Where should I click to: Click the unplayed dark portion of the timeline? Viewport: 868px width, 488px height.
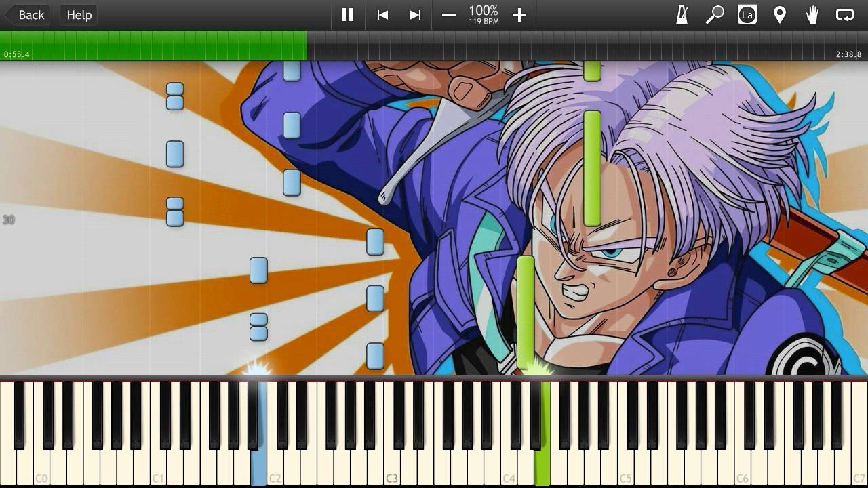click(587, 45)
